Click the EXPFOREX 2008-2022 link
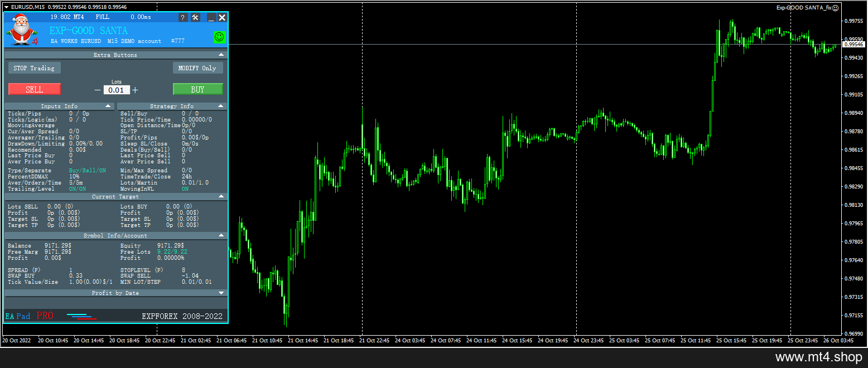Screen dimensions: 868x368 [x=182, y=316]
